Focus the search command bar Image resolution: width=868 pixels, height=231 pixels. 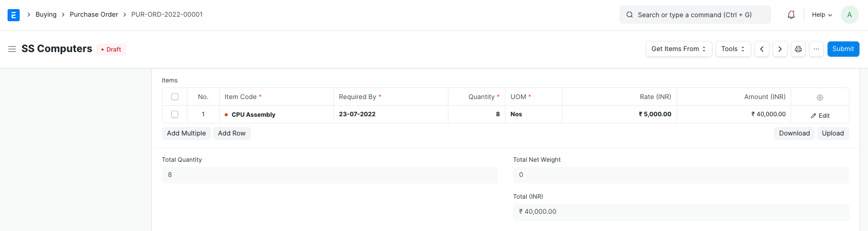click(695, 15)
